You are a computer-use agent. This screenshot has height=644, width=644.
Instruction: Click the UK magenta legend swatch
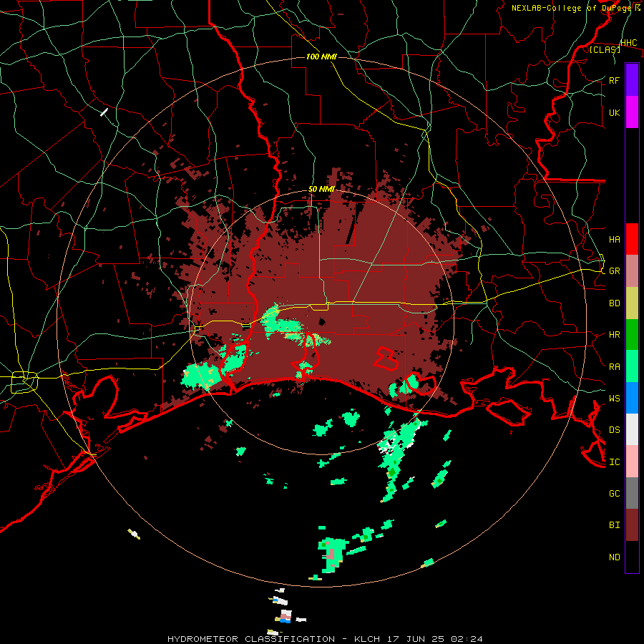[x=632, y=112]
